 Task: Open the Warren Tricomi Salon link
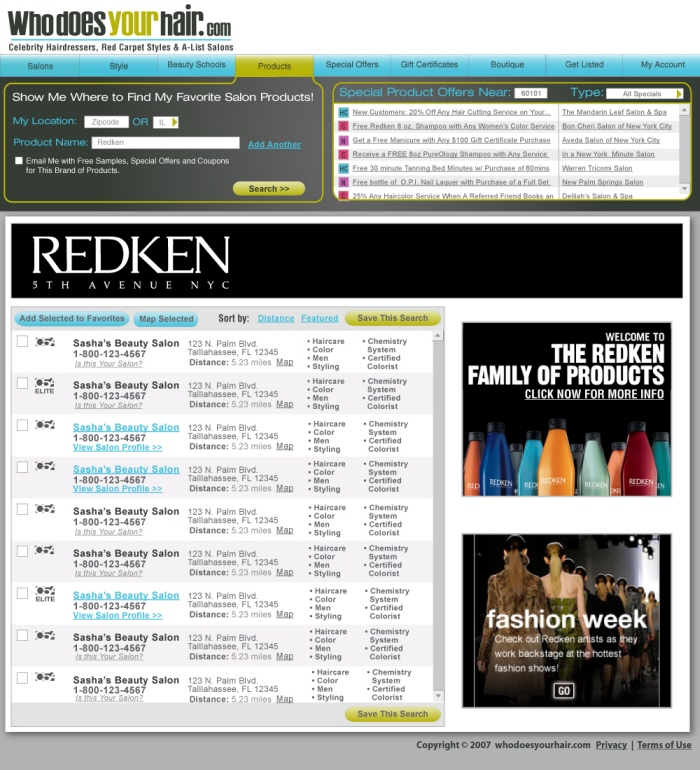(597, 168)
